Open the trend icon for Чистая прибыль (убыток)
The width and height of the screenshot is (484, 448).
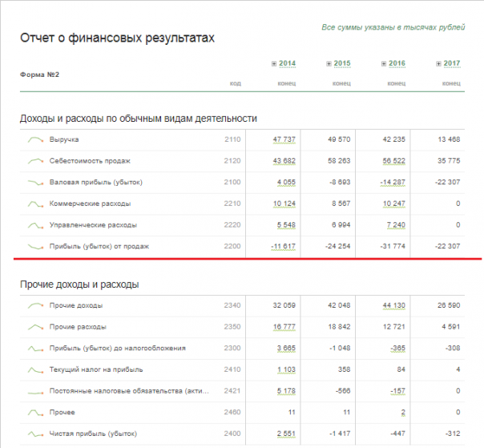coord(36,434)
